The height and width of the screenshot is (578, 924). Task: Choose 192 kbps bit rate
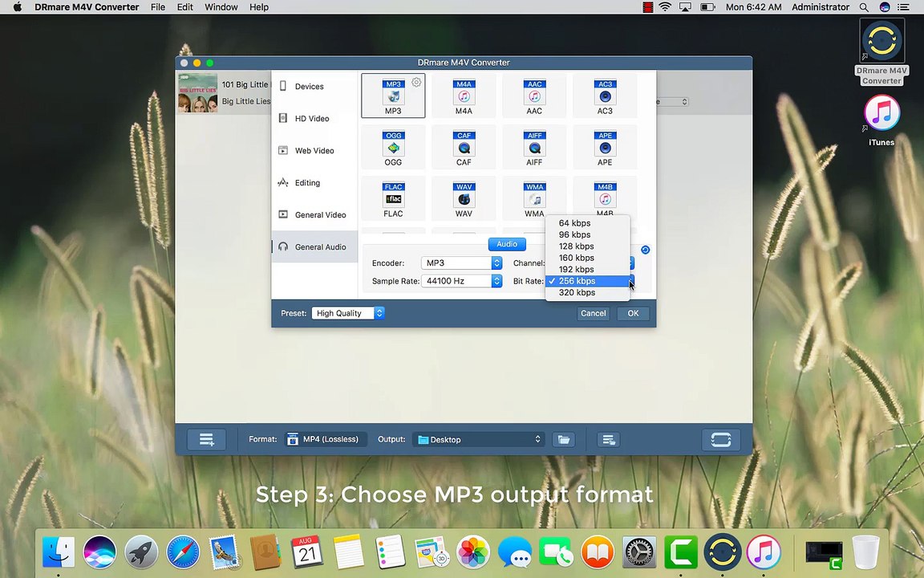[587, 269]
